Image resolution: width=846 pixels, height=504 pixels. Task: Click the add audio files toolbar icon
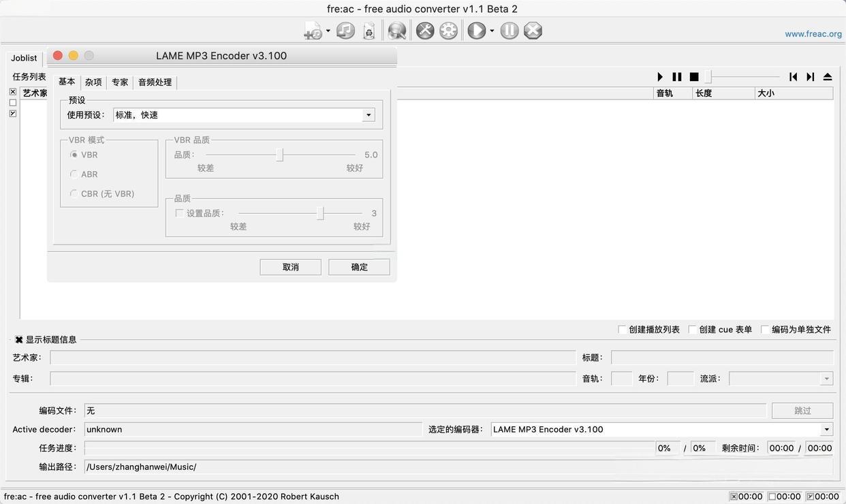pos(313,31)
